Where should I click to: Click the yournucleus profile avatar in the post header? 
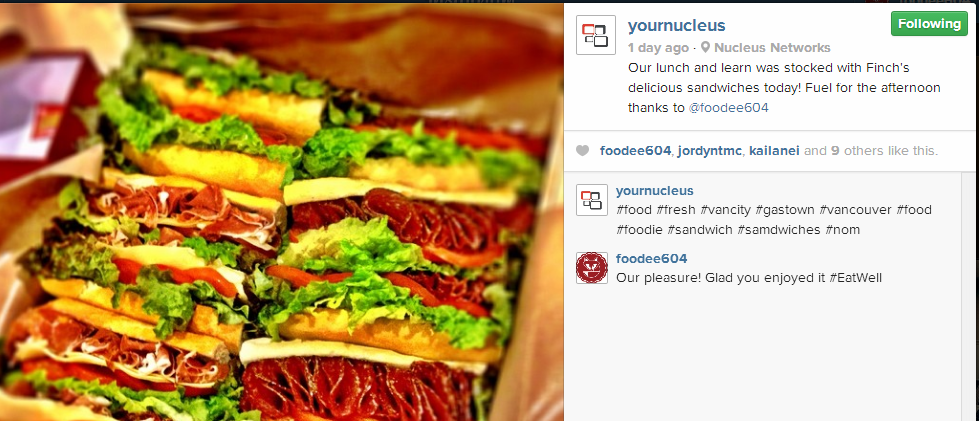(x=596, y=35)
